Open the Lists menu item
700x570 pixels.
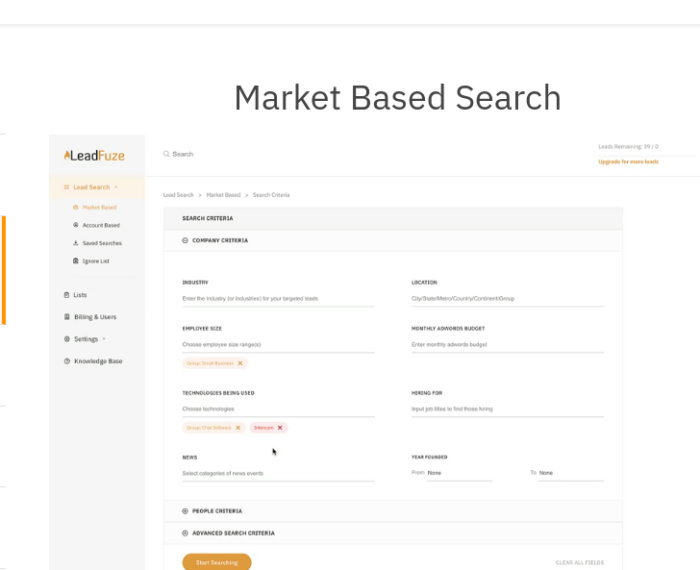point(80,295)
